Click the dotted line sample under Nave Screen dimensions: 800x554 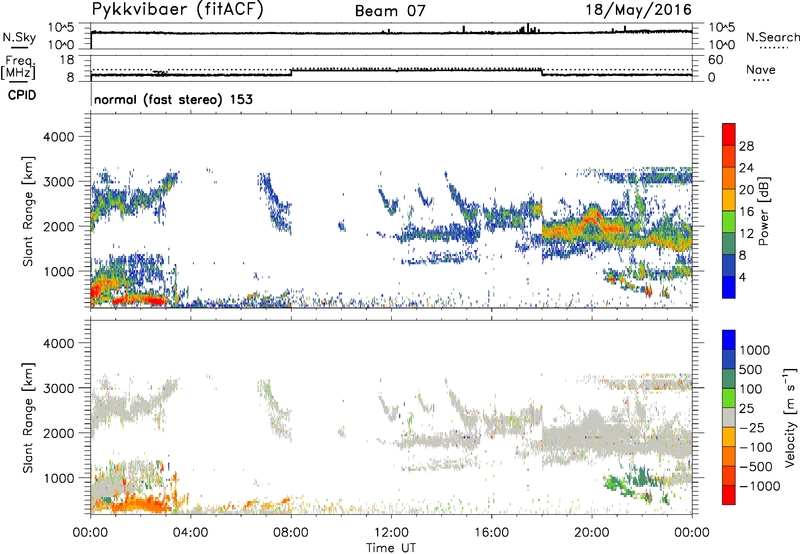[762, 81]
